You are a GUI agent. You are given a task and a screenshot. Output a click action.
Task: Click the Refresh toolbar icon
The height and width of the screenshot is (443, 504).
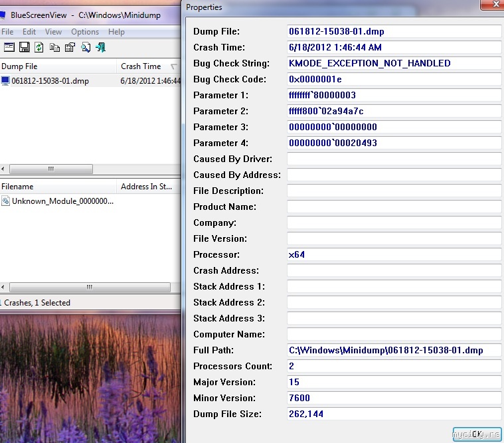point(39,47)
